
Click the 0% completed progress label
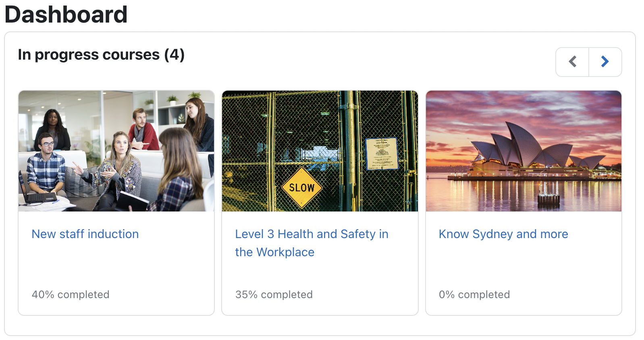[x=474, y=294]
